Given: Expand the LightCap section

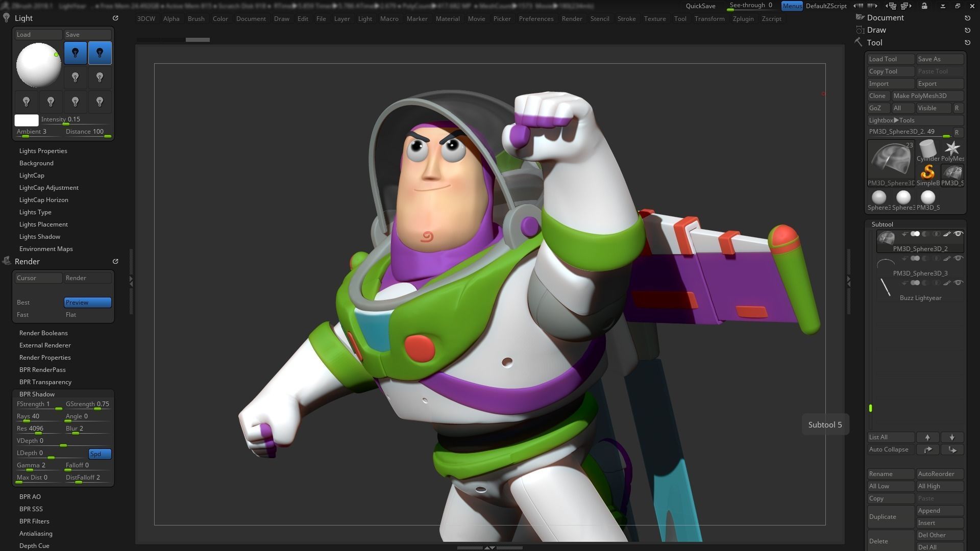Looking at the screenshot, I should (32, 176).
